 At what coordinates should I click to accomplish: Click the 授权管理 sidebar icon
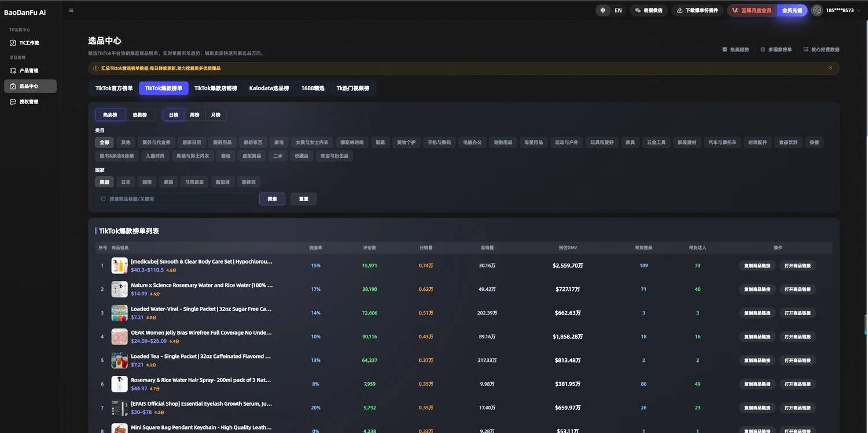pyautogui.click(x=13, y=102)
